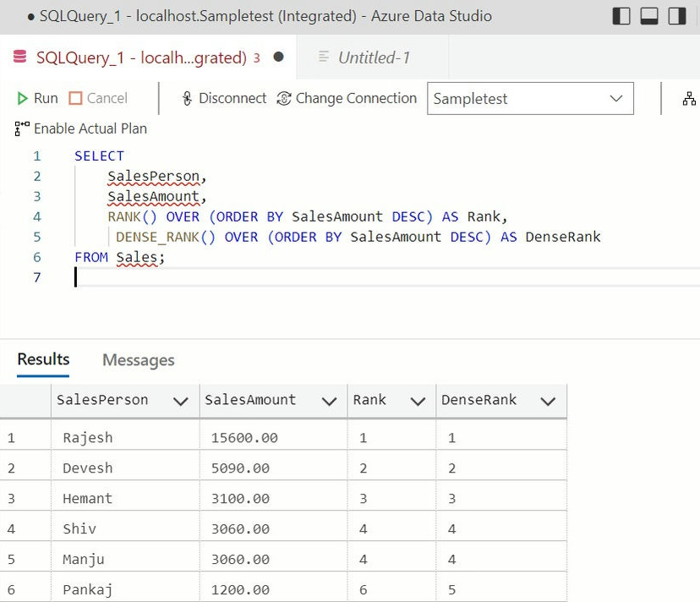
Task: Select the Rajesh cell
Action: click(x=125, y=437)
